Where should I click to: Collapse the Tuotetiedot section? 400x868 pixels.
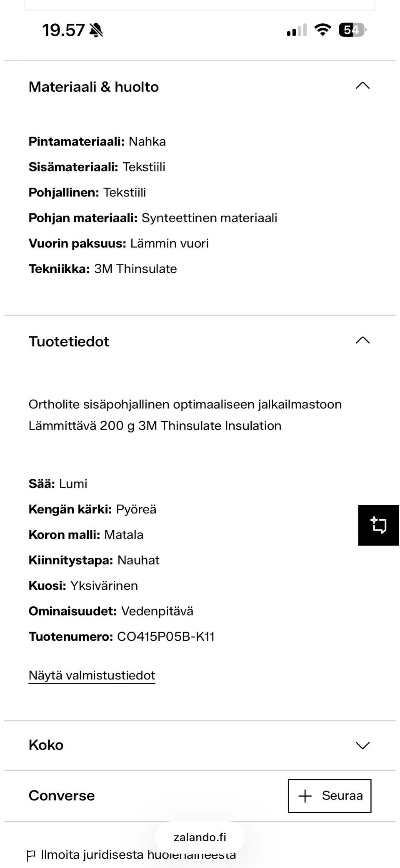[362, 341]
